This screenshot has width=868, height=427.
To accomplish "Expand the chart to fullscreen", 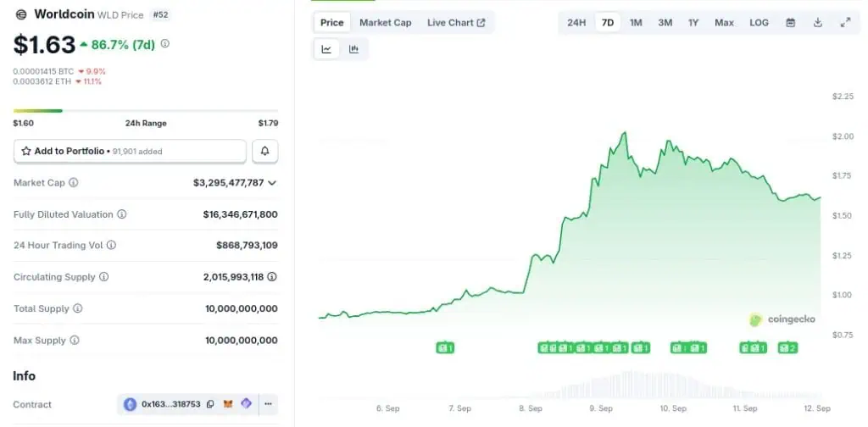I will (844, 23).
